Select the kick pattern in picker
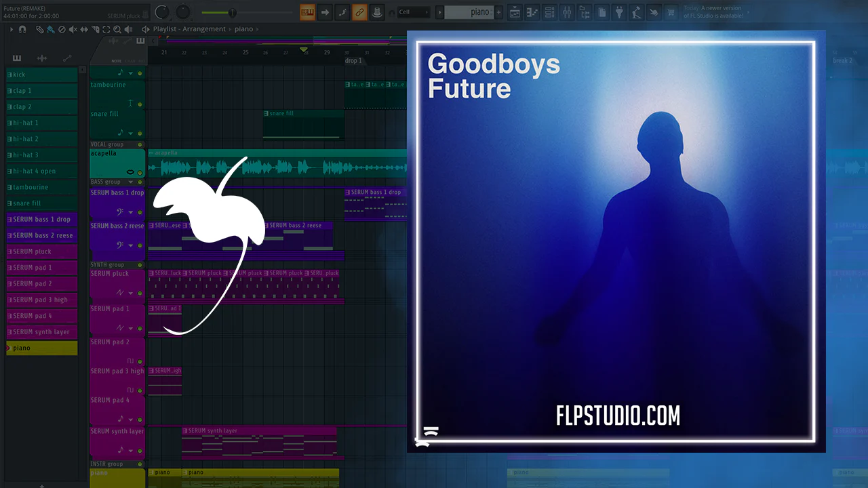Screen dimensions: 868x488 pyautogui.click(x=42, y=75)
